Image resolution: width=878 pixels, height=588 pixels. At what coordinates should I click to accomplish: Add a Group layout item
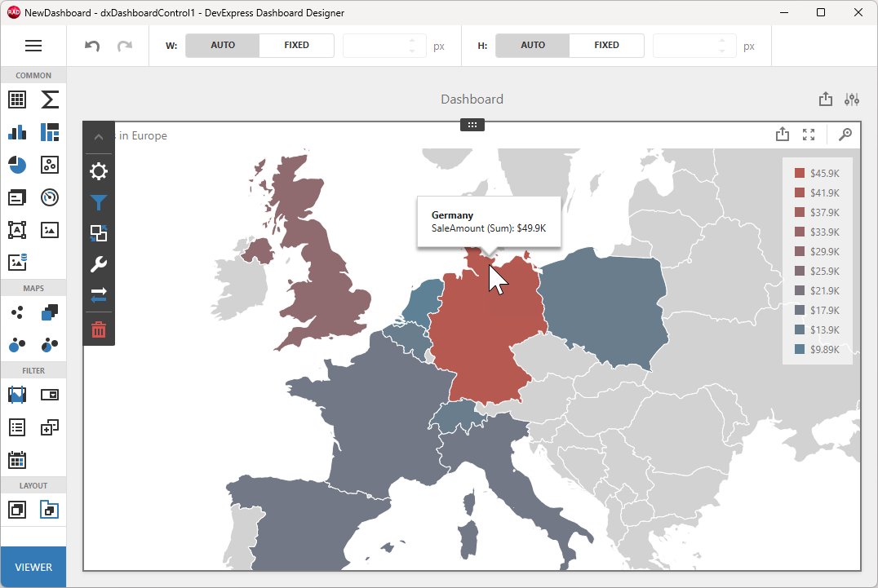coord(17,510)
